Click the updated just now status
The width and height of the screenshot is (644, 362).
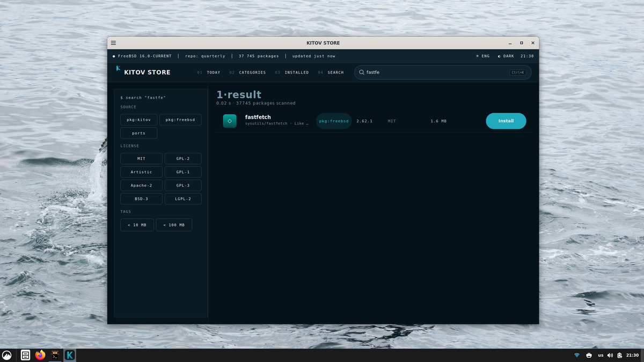[x=314, y=56]
